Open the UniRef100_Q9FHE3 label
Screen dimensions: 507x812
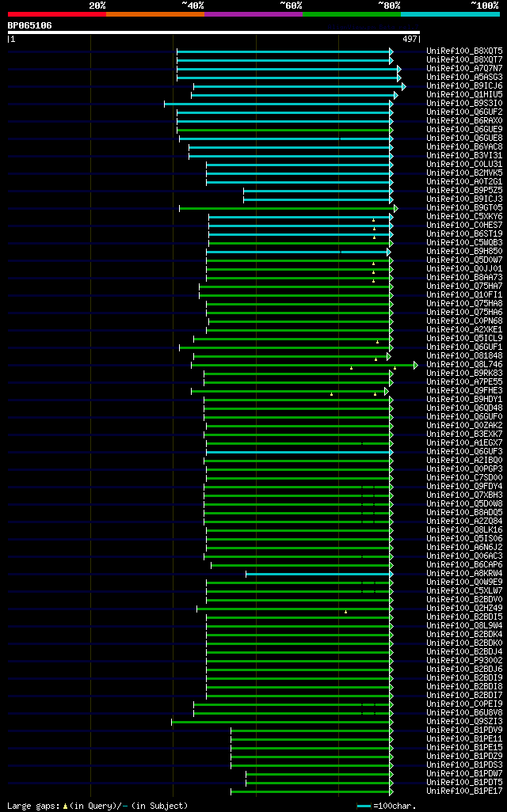pos(464,390)
